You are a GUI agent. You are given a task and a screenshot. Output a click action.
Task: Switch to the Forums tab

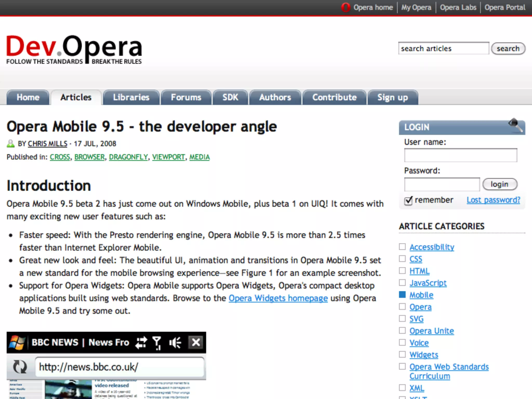click(186, 97)
